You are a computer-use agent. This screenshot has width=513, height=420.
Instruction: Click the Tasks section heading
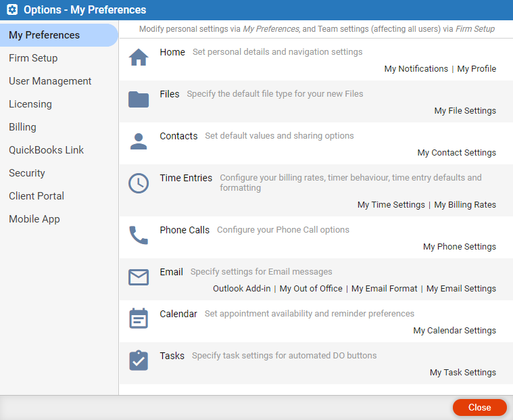[172, 356]
